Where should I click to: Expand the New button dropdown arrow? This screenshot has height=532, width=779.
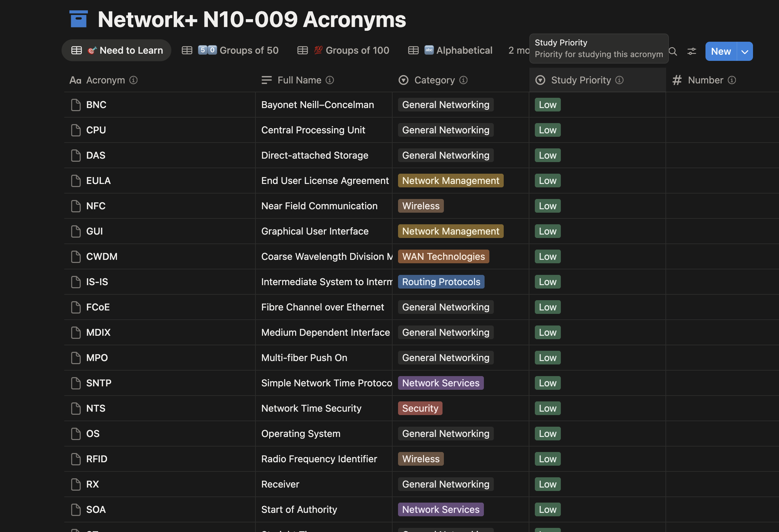click(x=745, y=51)
